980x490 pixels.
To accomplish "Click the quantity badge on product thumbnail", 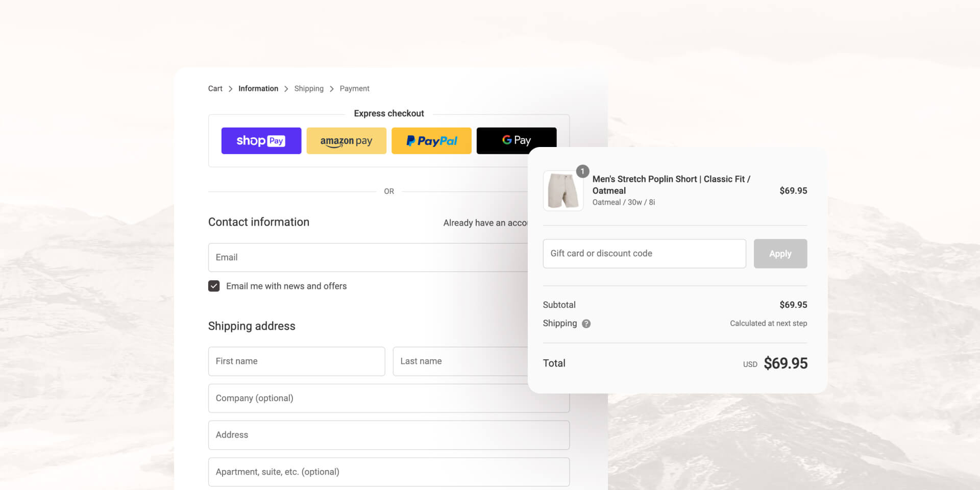I will click(x=582, y=171).
